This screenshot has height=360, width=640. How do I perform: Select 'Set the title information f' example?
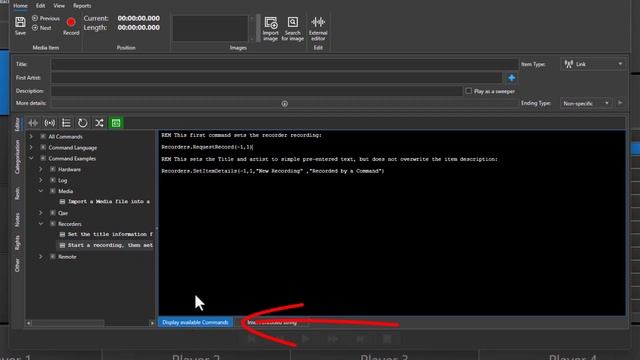(106, 234)
